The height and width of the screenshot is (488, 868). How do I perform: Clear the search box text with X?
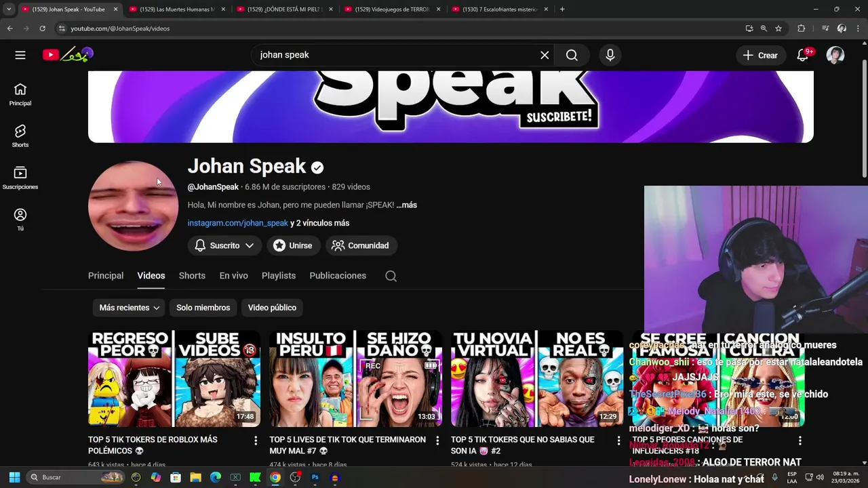point(545,55)
